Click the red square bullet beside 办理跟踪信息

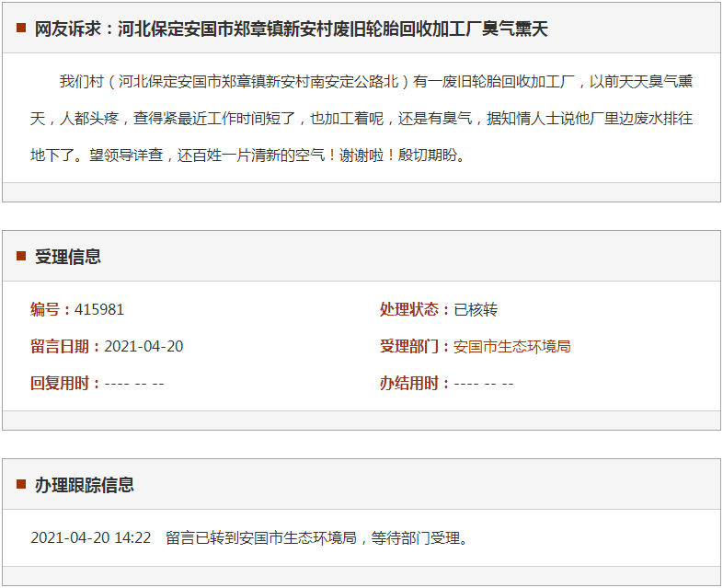[x=21, y=484]
